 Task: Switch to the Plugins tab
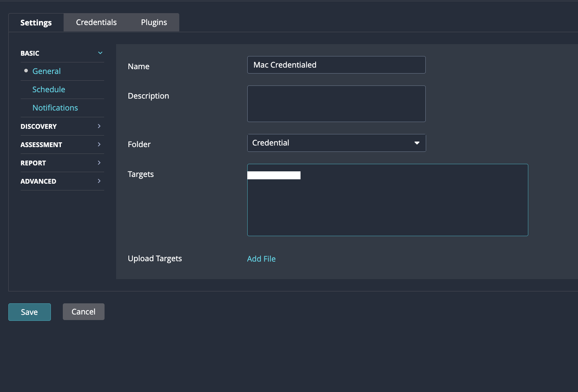coord(153,22)
